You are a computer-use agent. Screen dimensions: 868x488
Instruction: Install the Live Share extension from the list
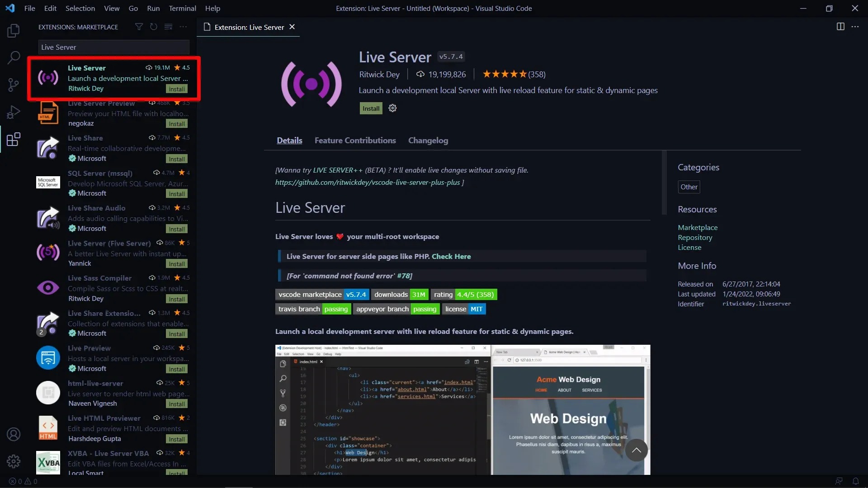(x=176, y=159)
